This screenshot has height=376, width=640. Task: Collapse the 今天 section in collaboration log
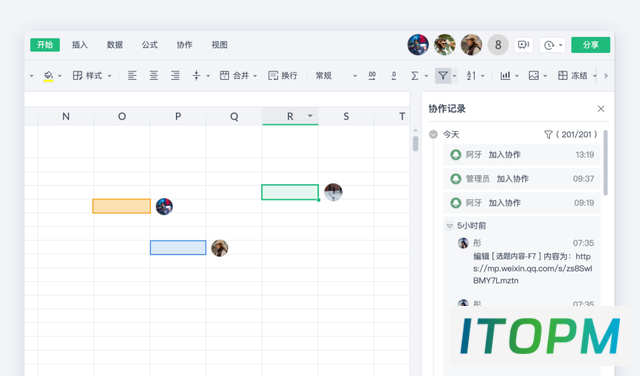point(433,134)
